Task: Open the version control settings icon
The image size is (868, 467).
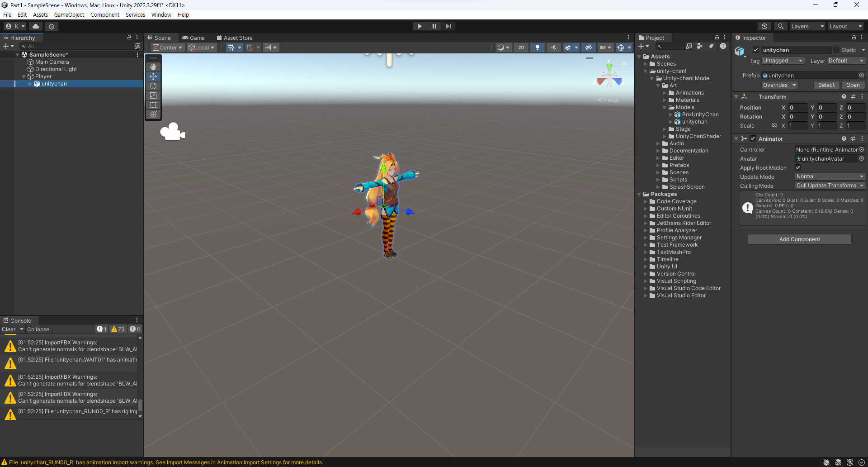Action: [x=52, y=26]
